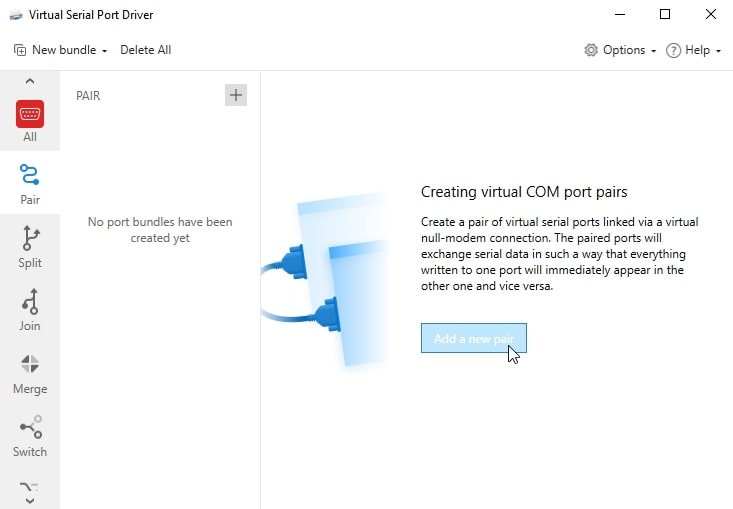Screen dimensions: 733x509
Task: Expand the Help dropdown arrow
Action: 718,51
